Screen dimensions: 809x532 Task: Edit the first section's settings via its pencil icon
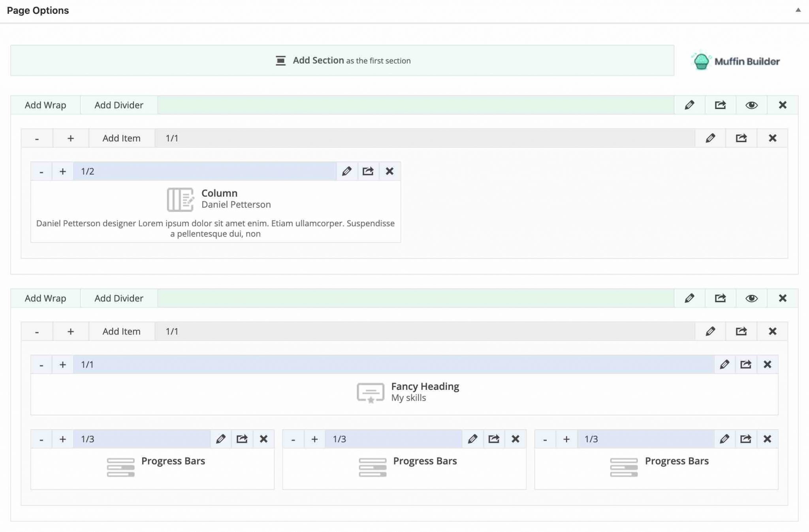(689, 105)
